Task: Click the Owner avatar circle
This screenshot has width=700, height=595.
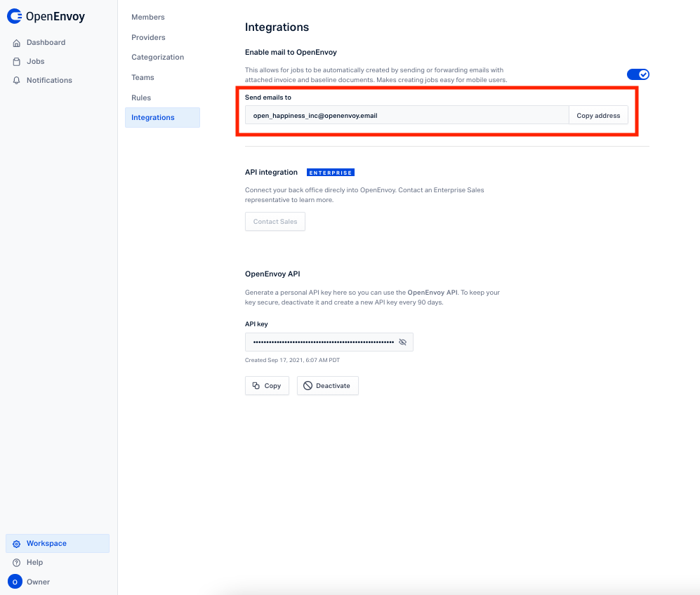Action: 15,582
